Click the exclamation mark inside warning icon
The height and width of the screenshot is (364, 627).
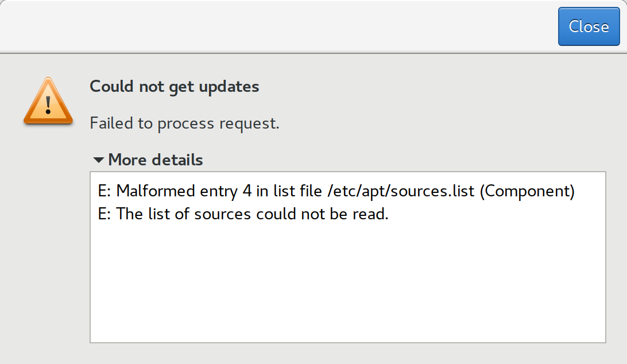(48, 105)
